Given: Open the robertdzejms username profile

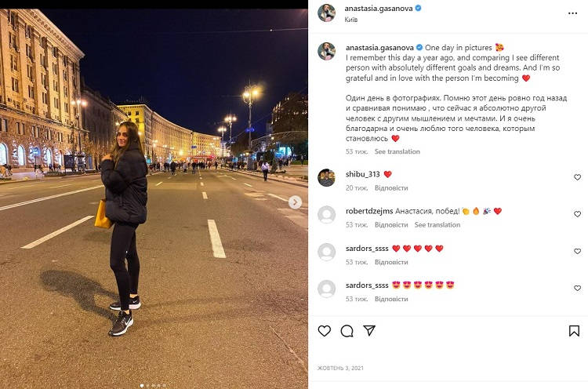Looking at the screenshot, I should (x=369, y=211).
